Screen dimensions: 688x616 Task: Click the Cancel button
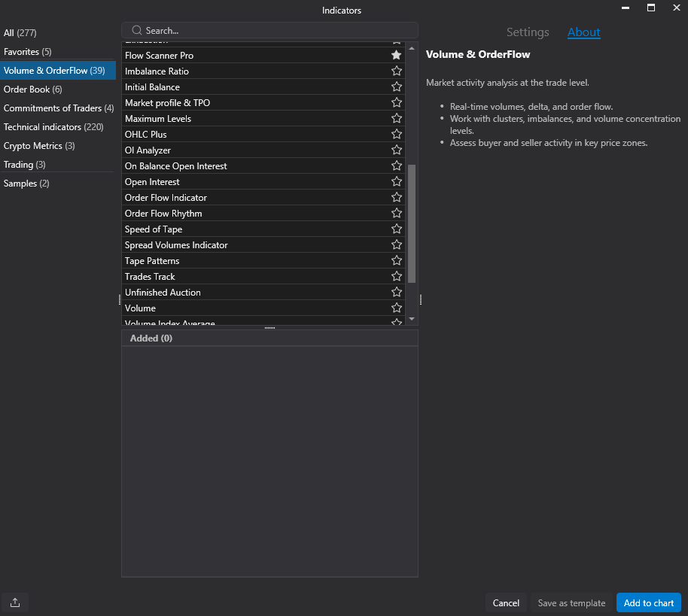(x=506, y=603)
